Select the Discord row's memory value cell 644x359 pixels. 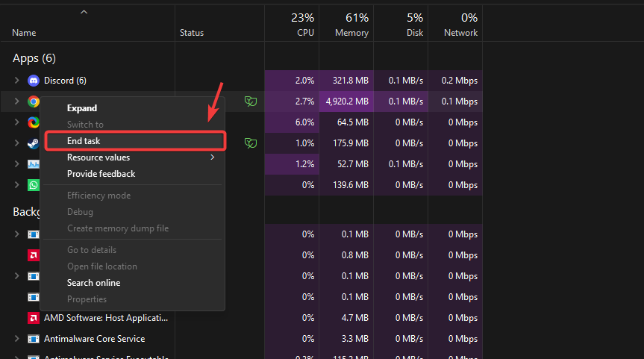346,81
